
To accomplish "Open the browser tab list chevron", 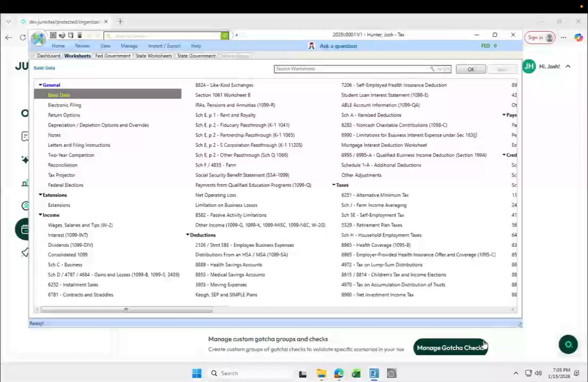I will coord(9,22).
